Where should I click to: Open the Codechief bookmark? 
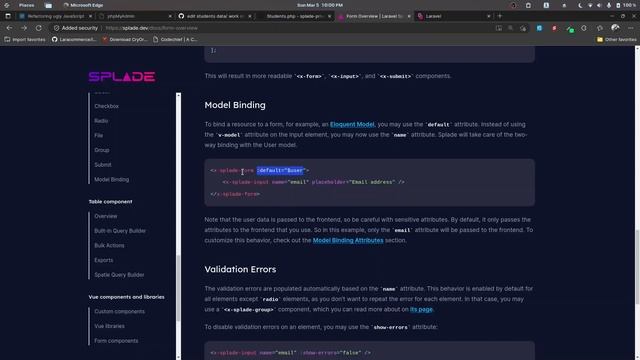click(x=175, y=40)
